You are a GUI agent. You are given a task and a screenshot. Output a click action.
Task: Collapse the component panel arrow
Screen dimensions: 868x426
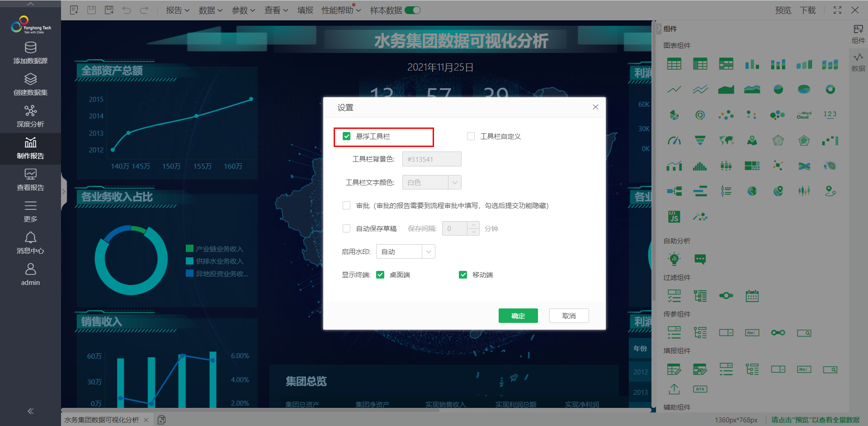click(x=658, y=28)
